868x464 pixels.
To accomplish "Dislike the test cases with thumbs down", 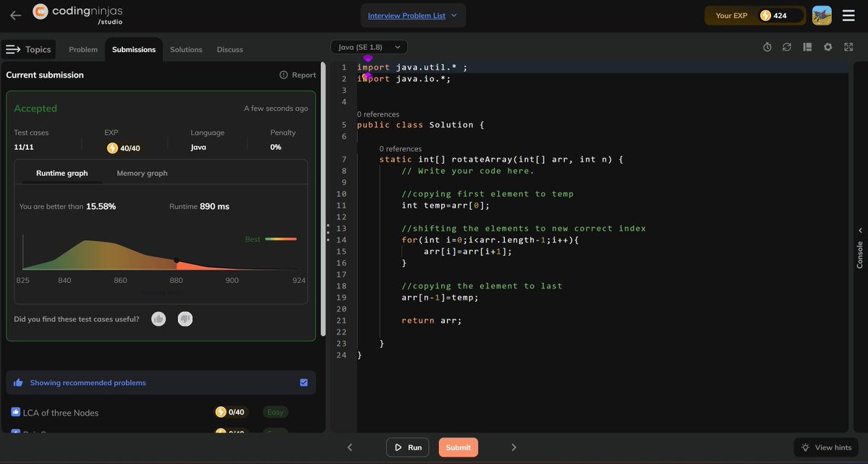I will (185, 319).
